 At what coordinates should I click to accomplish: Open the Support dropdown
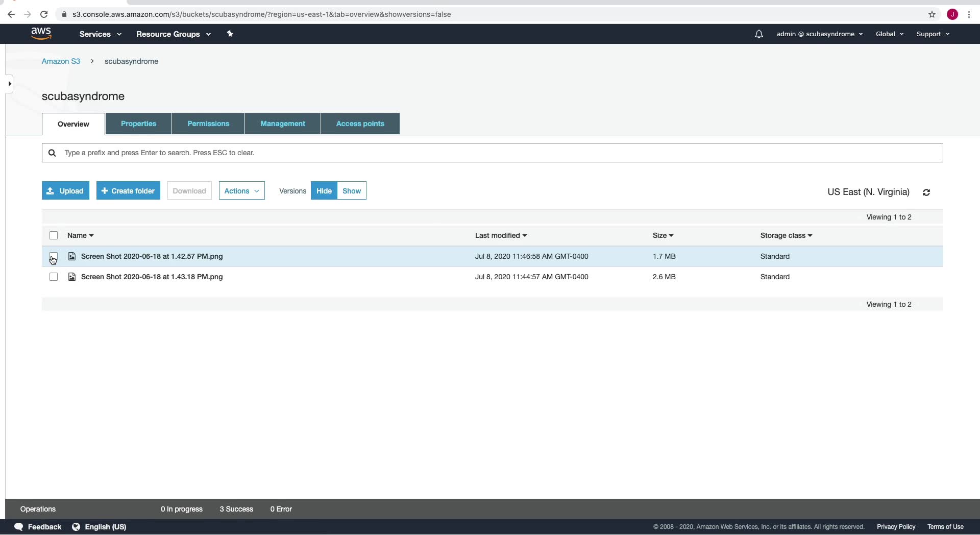(933, 34)
